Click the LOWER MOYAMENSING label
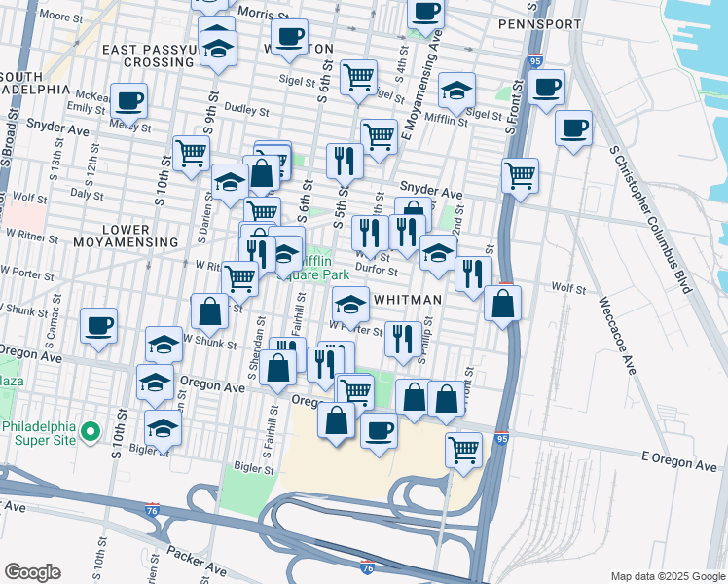 [x=126, y=236]
